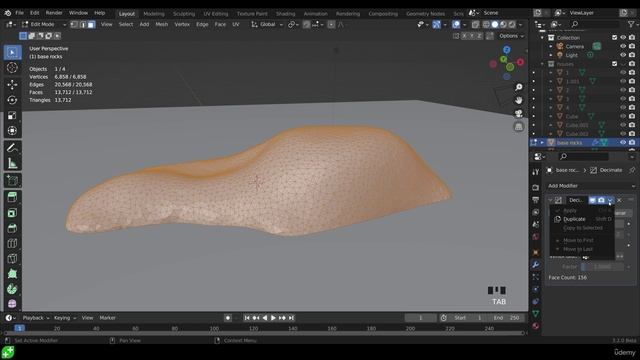Viewport: 640px width, 360px height.
Task: Select the Loop Cut tool
Action: 12,243
